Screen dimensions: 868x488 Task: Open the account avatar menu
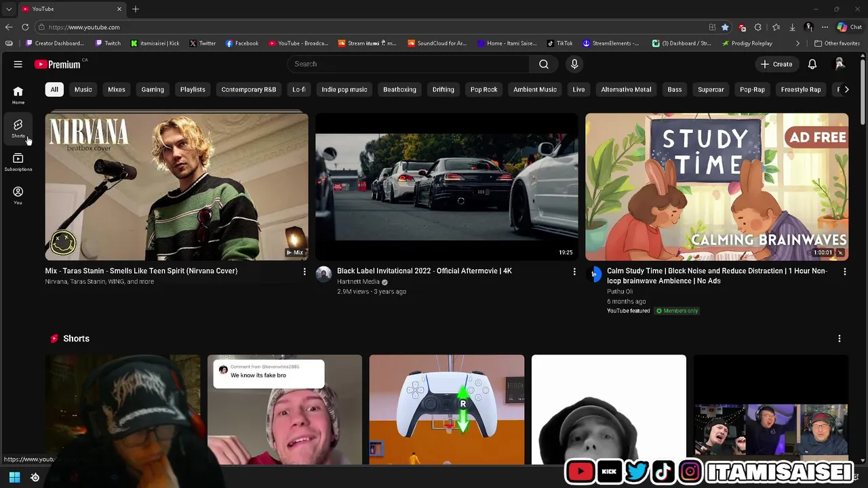(x=840, y=64)
